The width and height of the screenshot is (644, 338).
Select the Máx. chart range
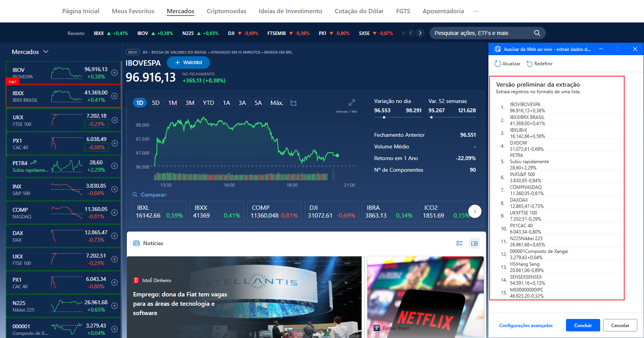coord(277,103)
